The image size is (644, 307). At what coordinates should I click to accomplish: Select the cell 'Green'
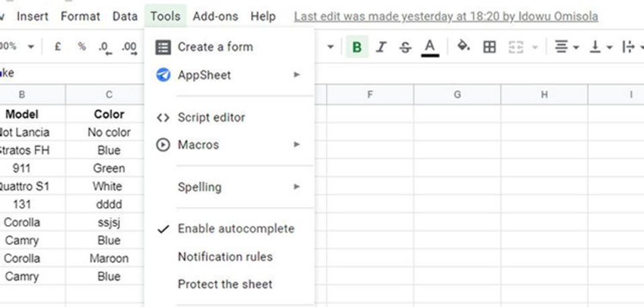click(105, 168)
